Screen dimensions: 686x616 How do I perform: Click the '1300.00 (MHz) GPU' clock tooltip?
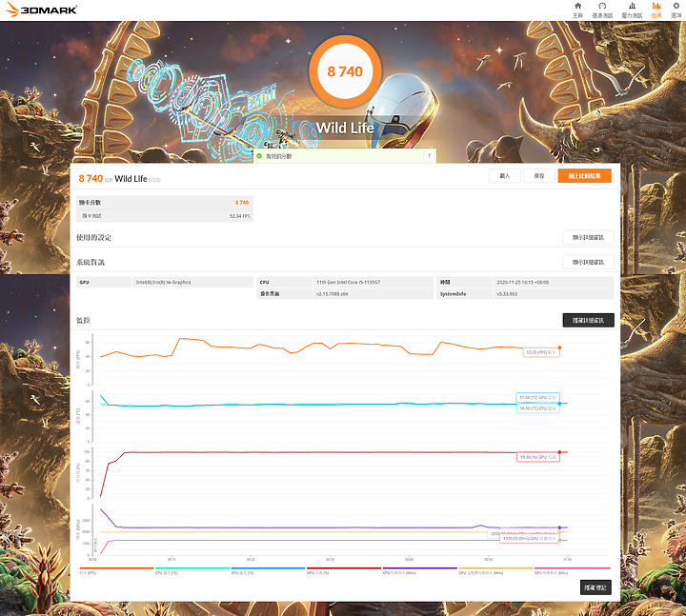coord(530,539)
